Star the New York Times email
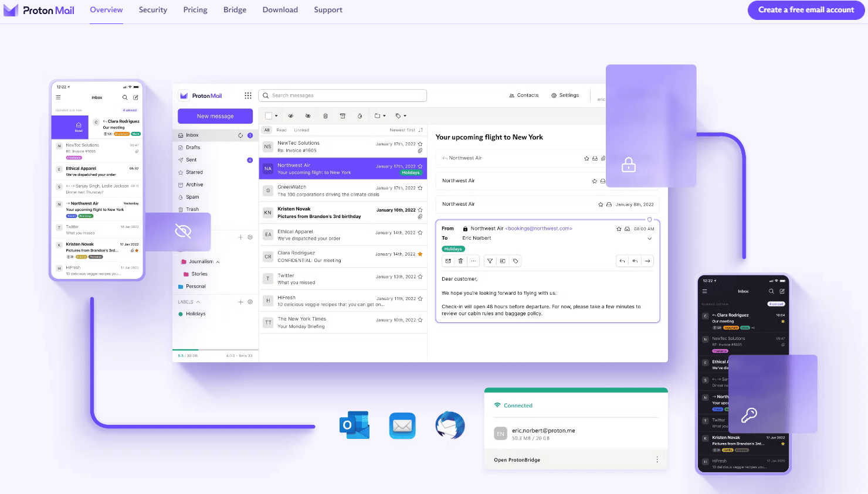The height and width of the screenshot is (494, 868). click(x=420, y=320)
